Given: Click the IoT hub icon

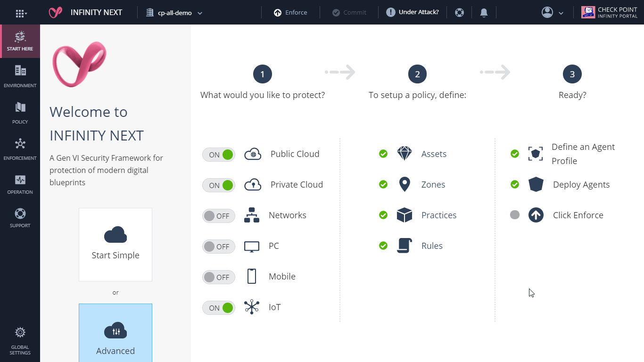Looking at the screenshot, I should 252,307.
